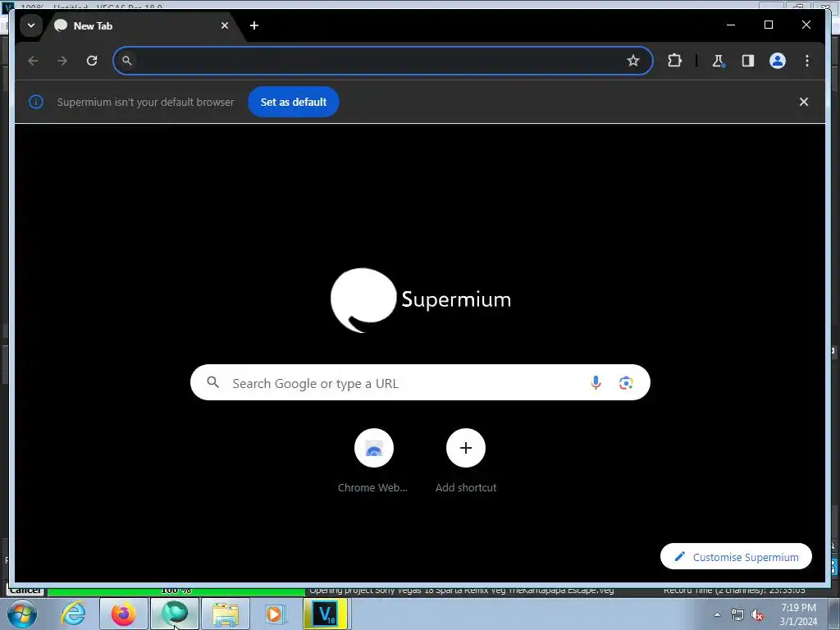Click the muted volume tray icon
Viewport: 840px width, 630px height.
(x=757, y=615)
